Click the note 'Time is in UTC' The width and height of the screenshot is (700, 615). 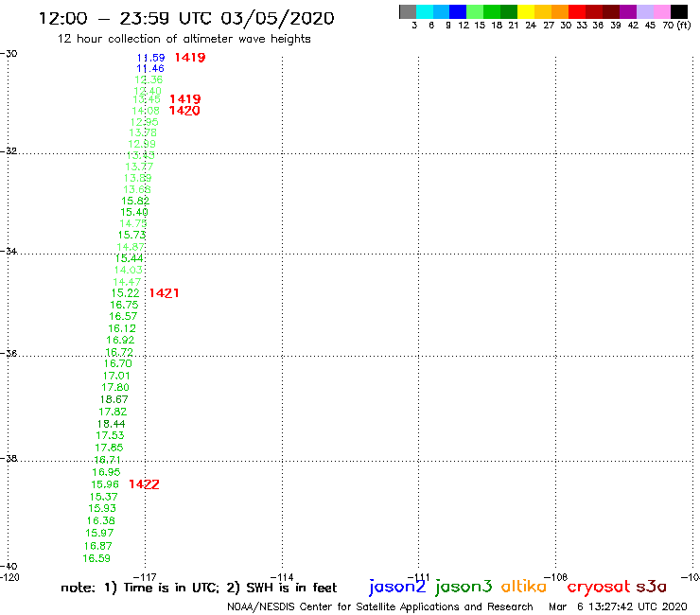coord(171,588)
